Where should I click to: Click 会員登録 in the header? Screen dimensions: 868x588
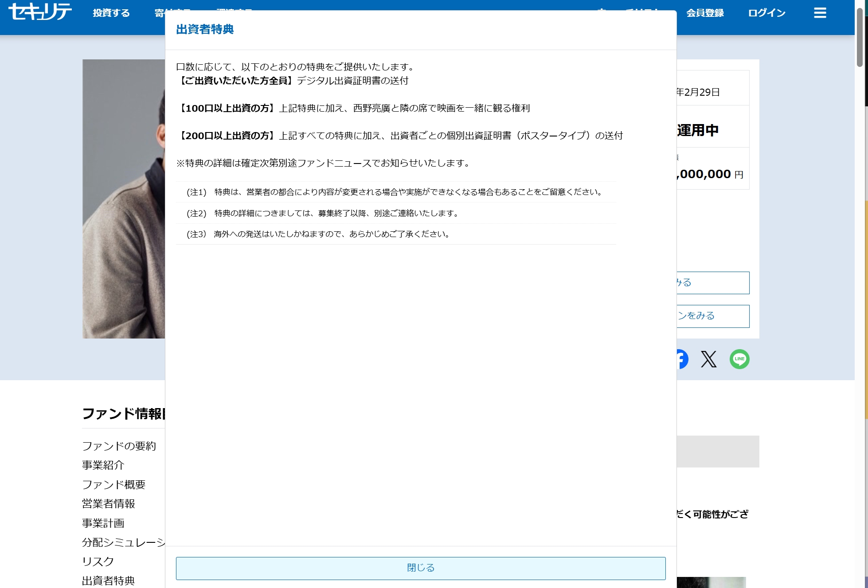(705, 13)
